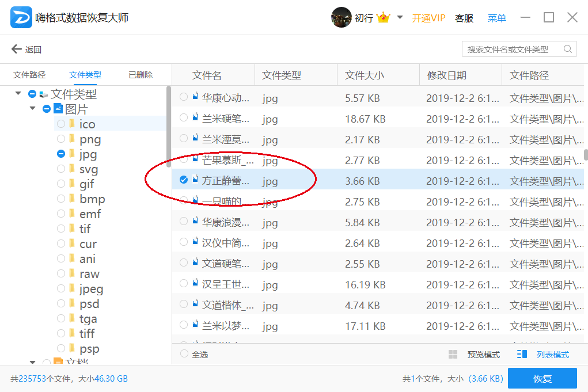Sort by 文件名 column header
This screenshot has width=588, height=392.
click(207, 75)
